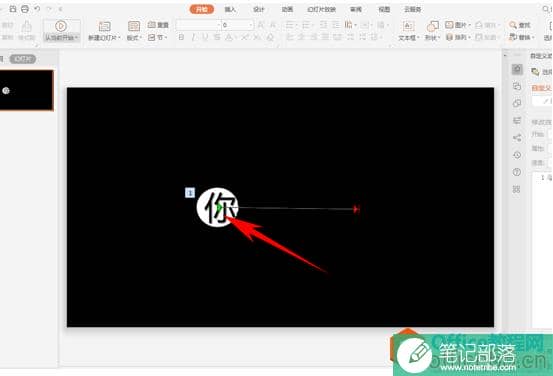Toggle Bold formatting
Viewport: 553px width, 376px height.
[181, 37]
